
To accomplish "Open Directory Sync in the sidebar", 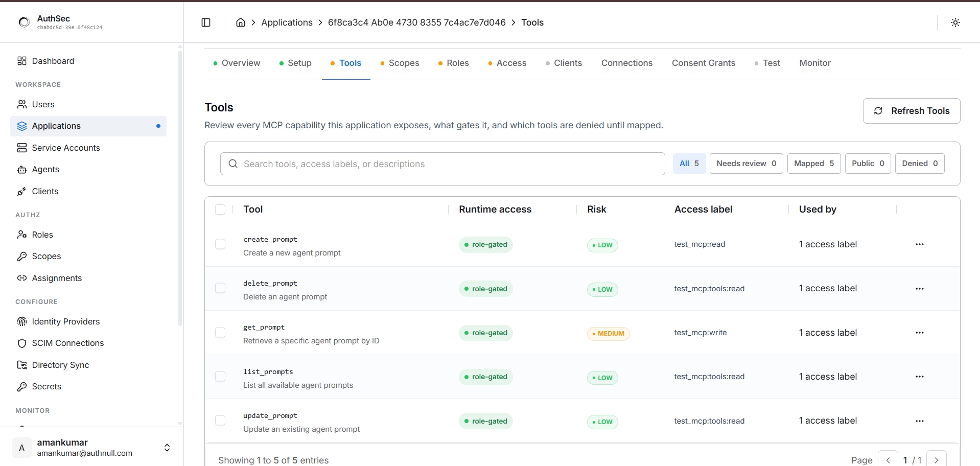I will [88, 365].
